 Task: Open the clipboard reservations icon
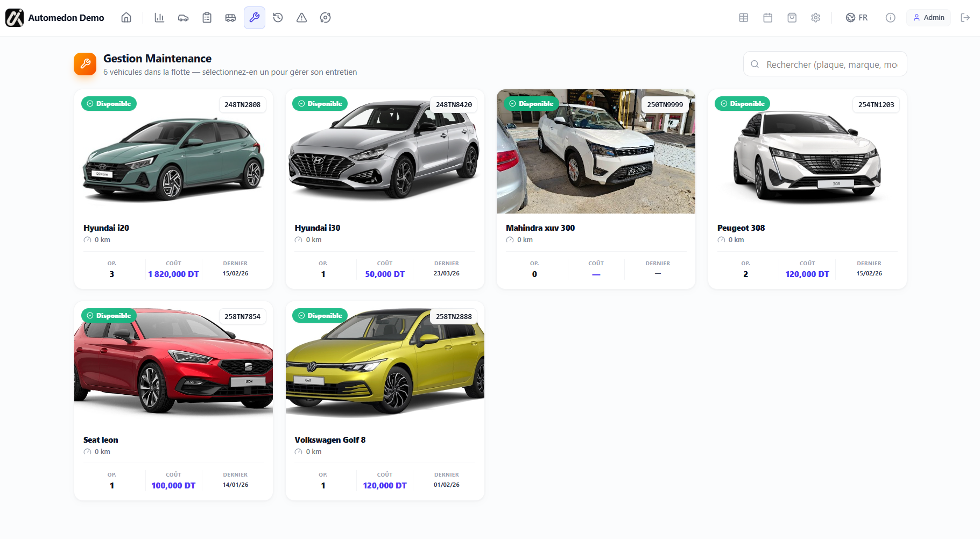point(207,18)
